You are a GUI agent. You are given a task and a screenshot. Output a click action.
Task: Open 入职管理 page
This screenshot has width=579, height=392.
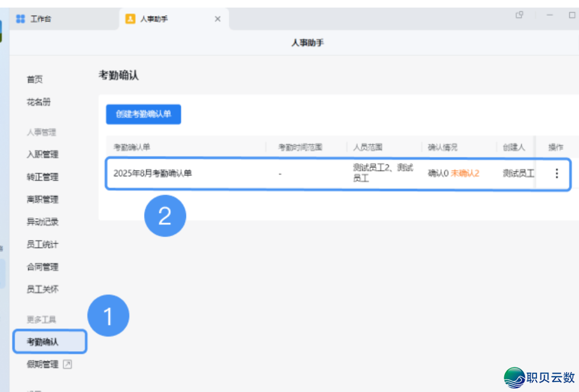point(43,155)
